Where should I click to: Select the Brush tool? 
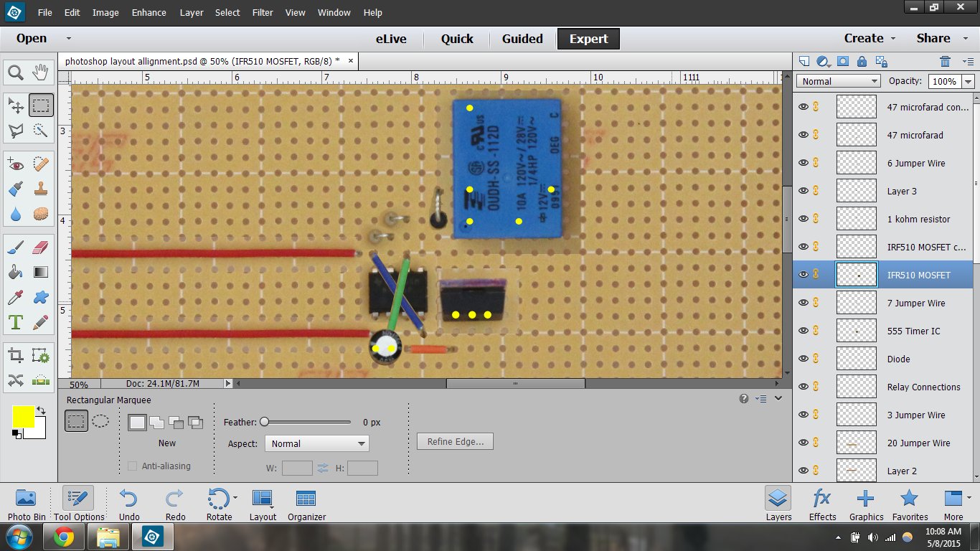16,248
